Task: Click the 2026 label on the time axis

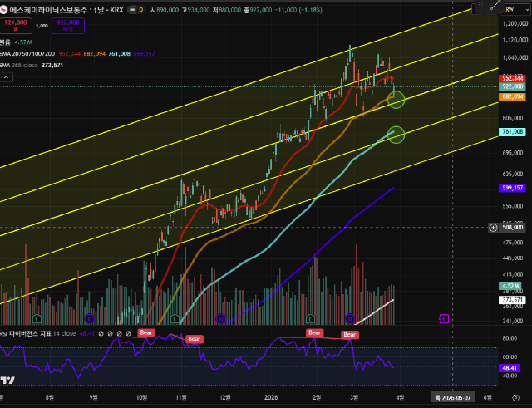Action: (x=271, y=397)
